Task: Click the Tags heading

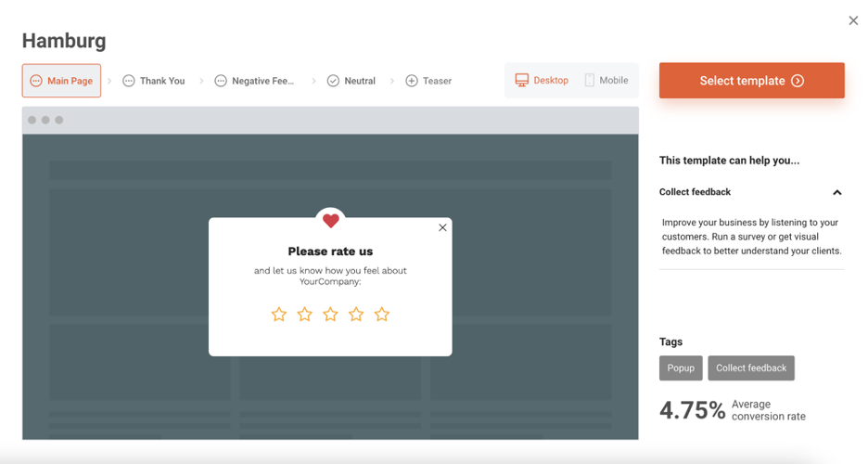Action: click(670, 342)
